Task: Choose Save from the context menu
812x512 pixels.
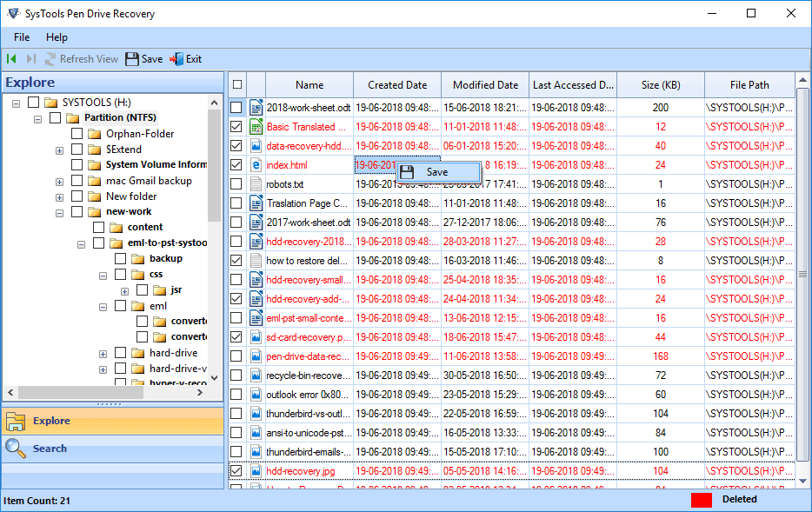Action: point(439,172)
